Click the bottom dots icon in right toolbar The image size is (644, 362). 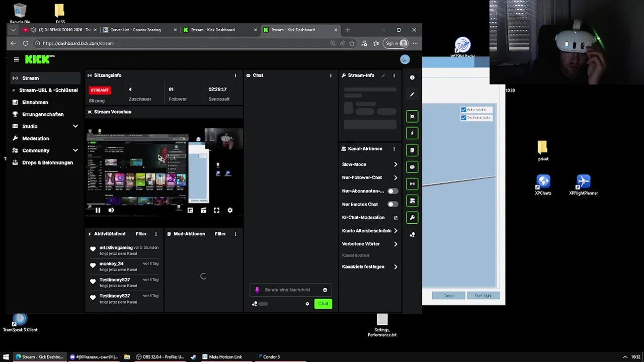click(412, 234)
